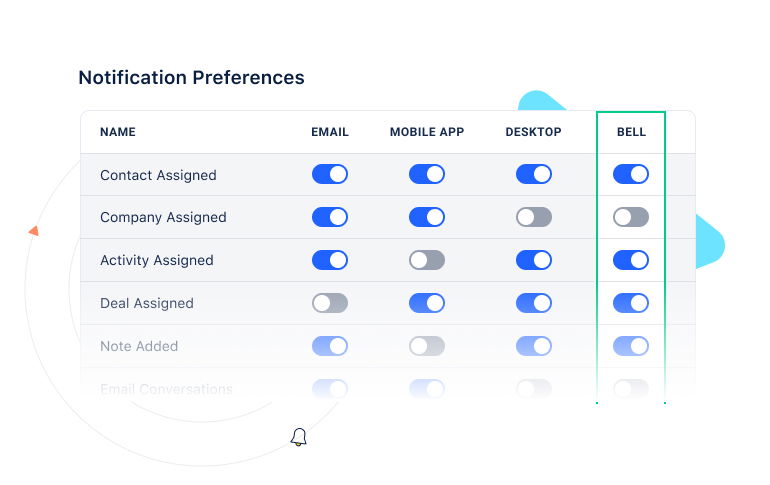Disable Deal Assigned desktop toggle
The width and height of the screenshot is (770, 485).
coord(533,303)
